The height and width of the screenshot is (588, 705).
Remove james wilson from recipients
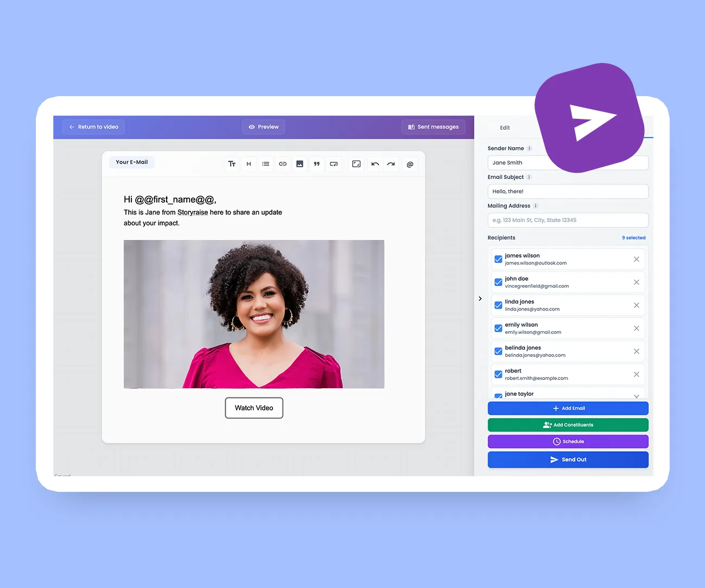click(x=637, y=259)
